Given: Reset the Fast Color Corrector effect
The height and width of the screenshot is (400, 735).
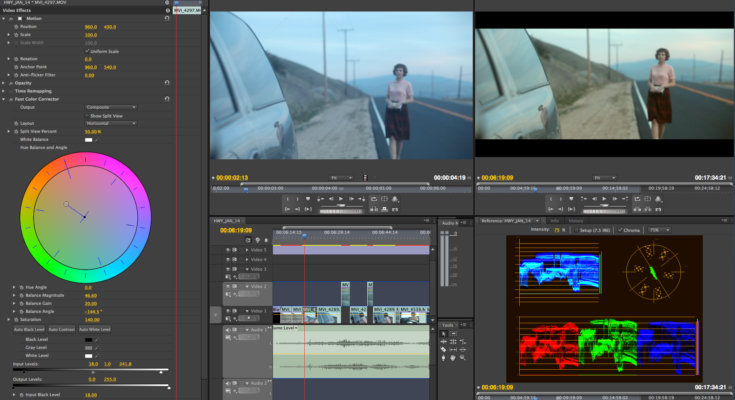Looking at the screenshot, I should (x=167, y=99).
